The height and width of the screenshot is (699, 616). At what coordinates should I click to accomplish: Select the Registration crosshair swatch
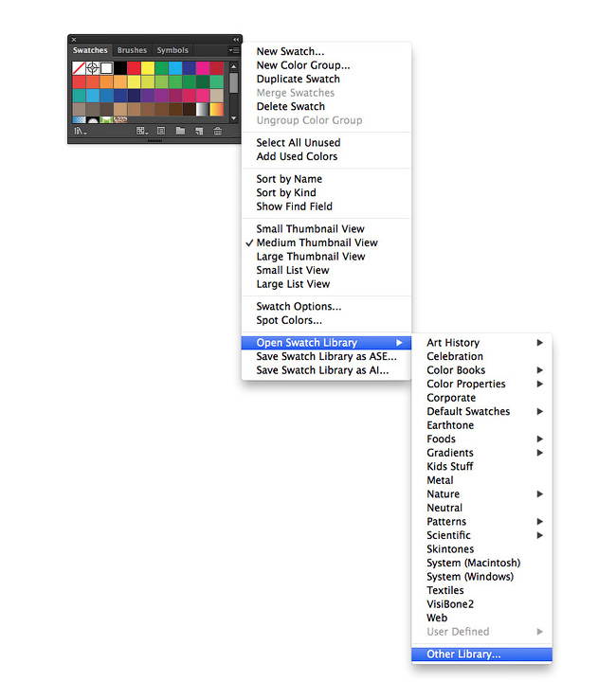92,68
